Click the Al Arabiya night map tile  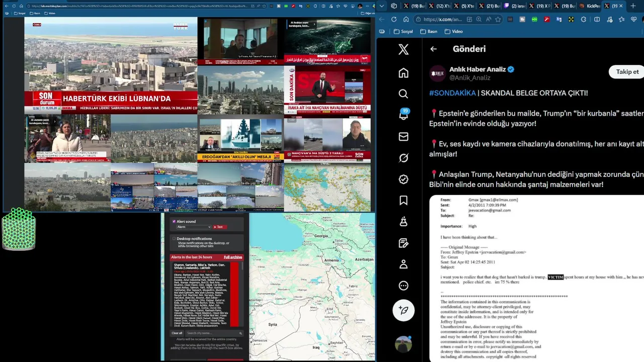(327, 41)
